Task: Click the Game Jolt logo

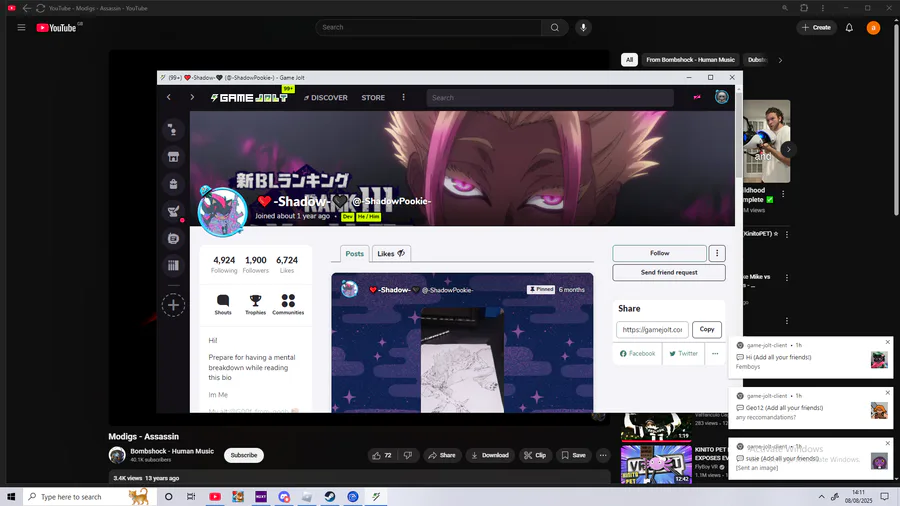Action: point(249,98)
